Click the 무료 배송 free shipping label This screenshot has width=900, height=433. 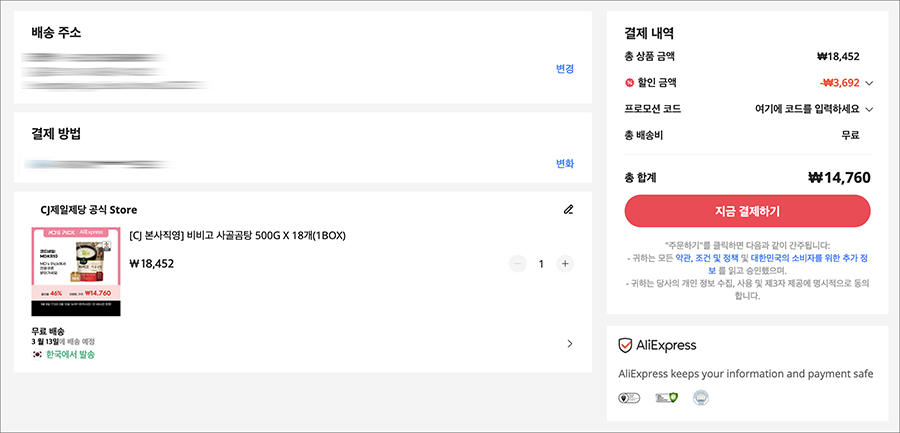(48, 331)
